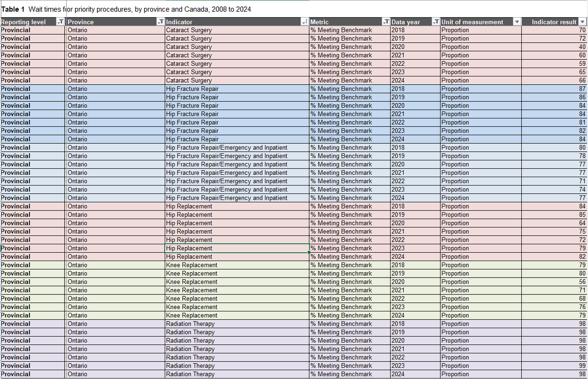Select result 82 for Hip Replacement 2024

554,256
